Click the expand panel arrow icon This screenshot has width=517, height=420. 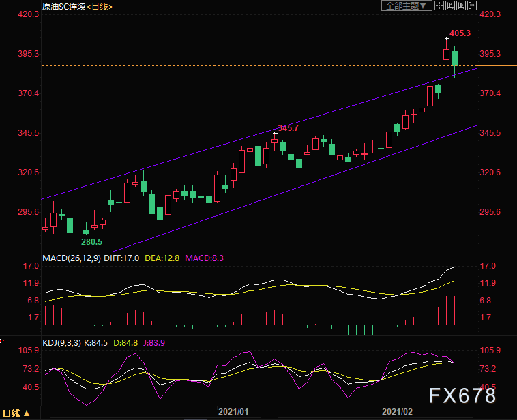point(472,5)
